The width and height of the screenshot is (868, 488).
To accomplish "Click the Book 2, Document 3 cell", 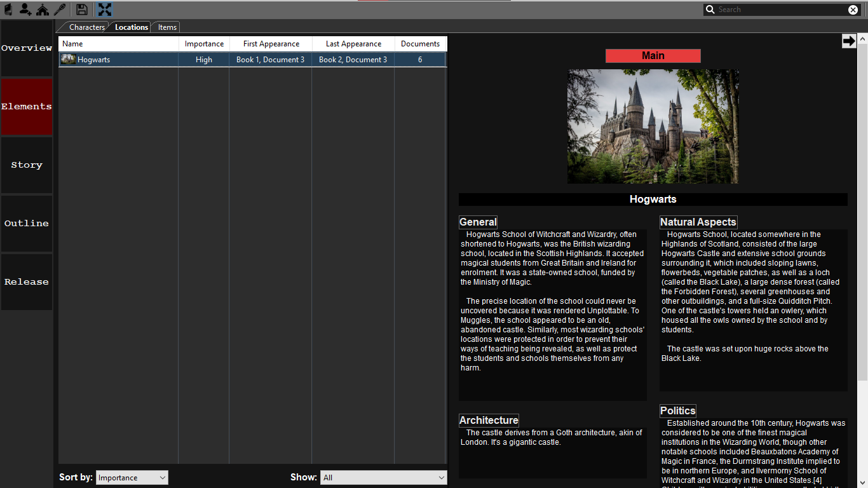I will click(x=353, y=60).
